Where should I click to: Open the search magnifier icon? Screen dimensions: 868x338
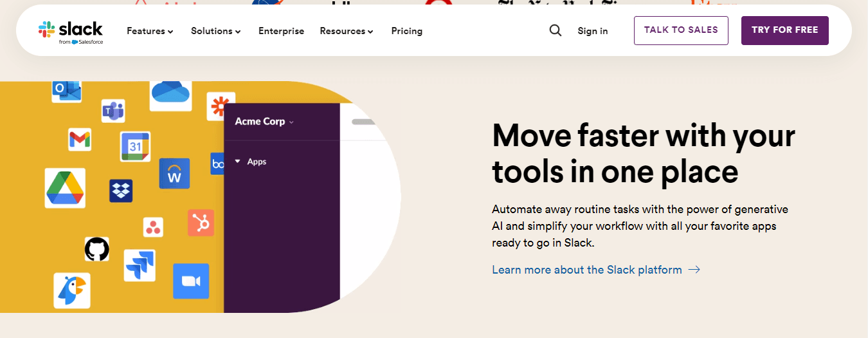pyautogui.click(x=556, y=30)
